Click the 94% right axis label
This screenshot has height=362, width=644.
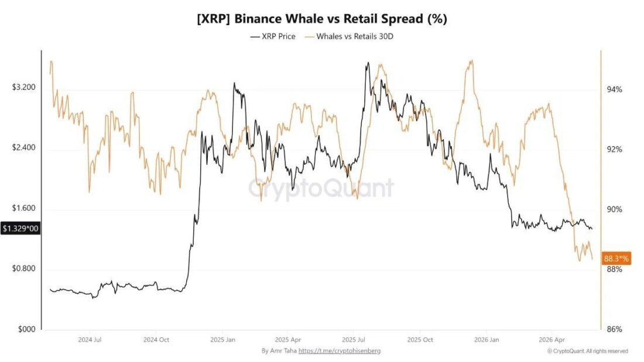(614, 89)
